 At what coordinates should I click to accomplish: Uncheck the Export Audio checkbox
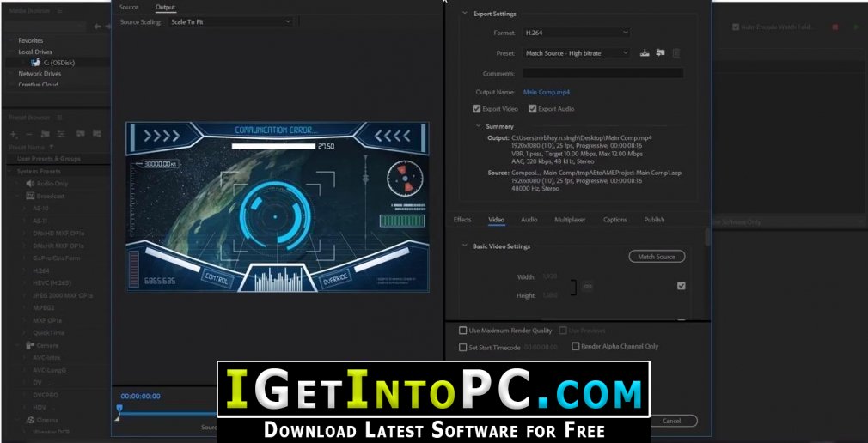coord(533,109)
